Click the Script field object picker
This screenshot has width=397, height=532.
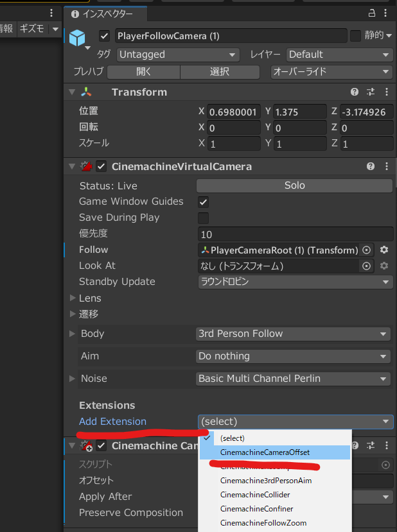(x=385, y=465)
